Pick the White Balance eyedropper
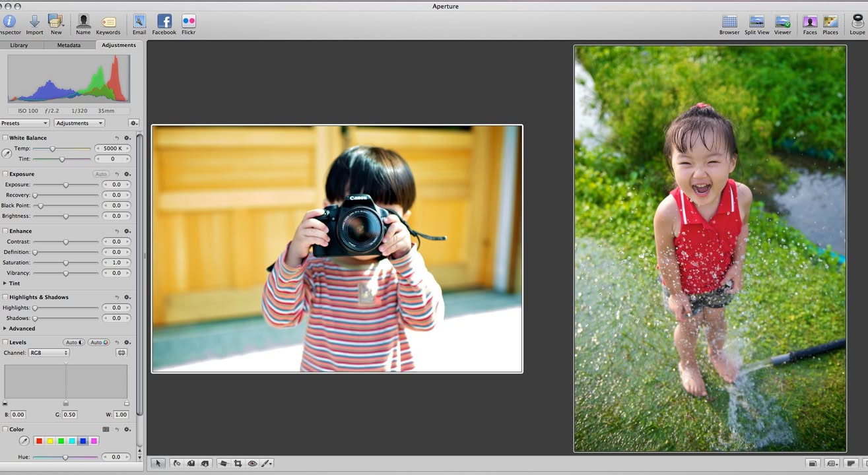 point(7,154)
